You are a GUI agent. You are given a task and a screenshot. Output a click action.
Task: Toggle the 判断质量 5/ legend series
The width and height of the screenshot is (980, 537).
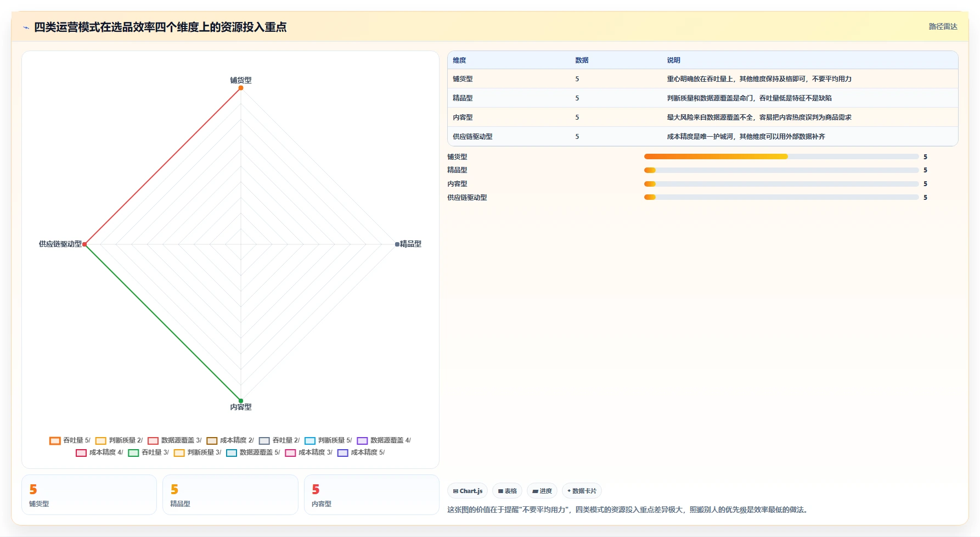click(x=328, y=440)
